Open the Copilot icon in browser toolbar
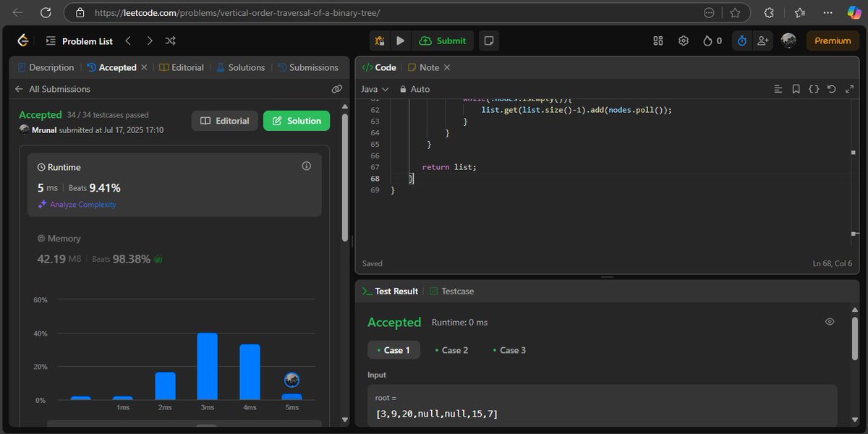This screenshot has height=434, width=868. coord(854,12)
